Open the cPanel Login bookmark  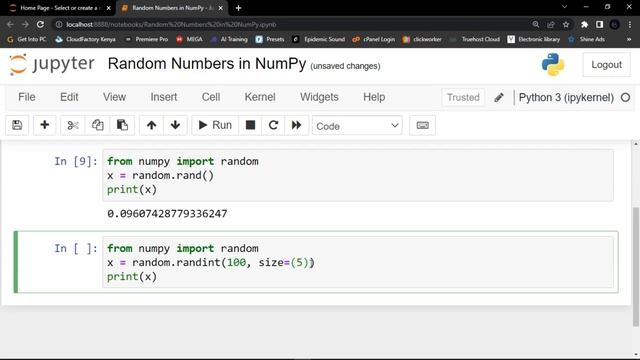click(374, 39)
